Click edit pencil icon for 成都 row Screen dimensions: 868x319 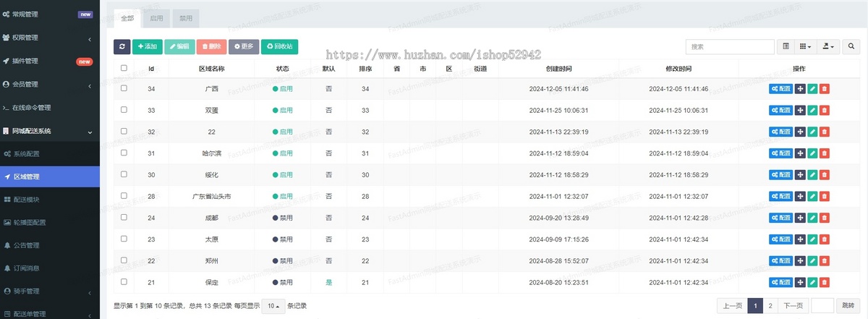tap(812, 218)
